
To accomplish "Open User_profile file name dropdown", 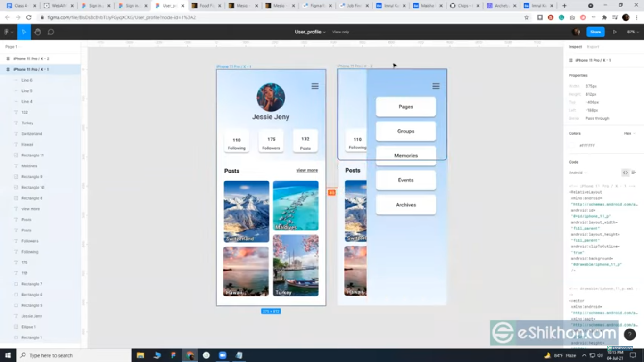I will 310,32.
